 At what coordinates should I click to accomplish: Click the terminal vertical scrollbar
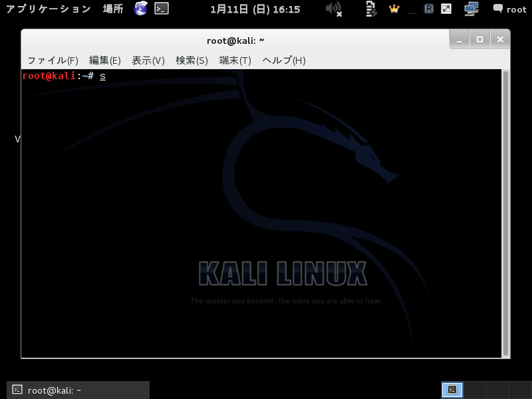(x=505, y=213)
